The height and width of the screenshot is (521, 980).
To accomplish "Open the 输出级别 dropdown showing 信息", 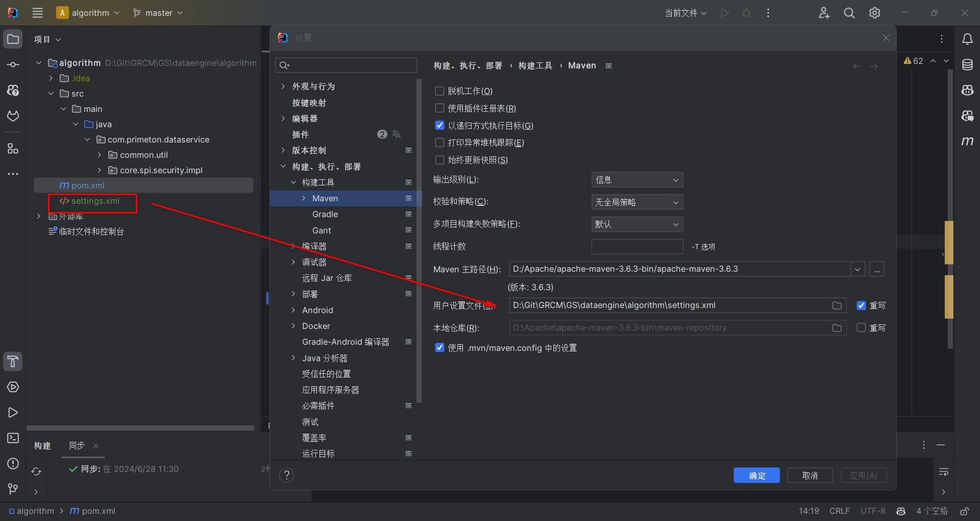I will tap(636, 179).
